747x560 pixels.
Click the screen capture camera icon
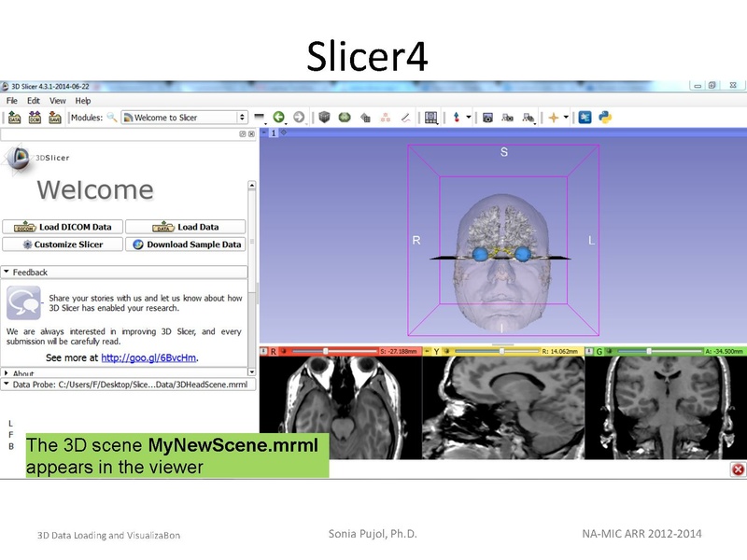487,118
